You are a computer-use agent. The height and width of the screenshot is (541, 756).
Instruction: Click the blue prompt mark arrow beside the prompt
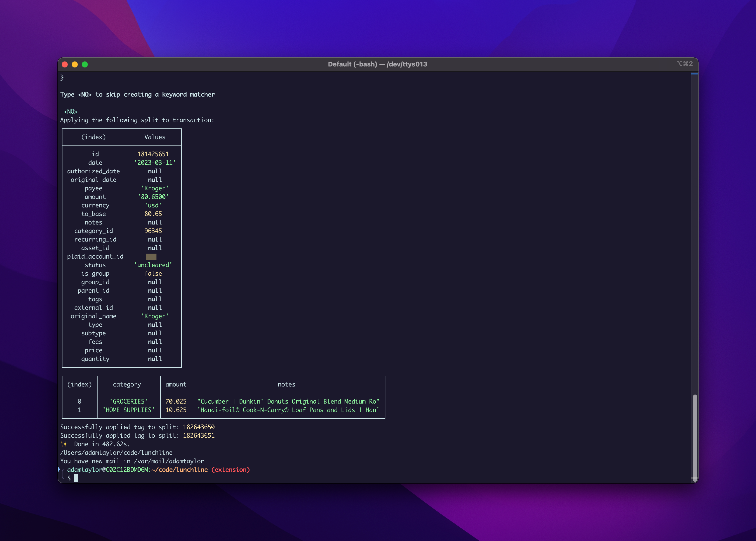(x=59, y=469)
